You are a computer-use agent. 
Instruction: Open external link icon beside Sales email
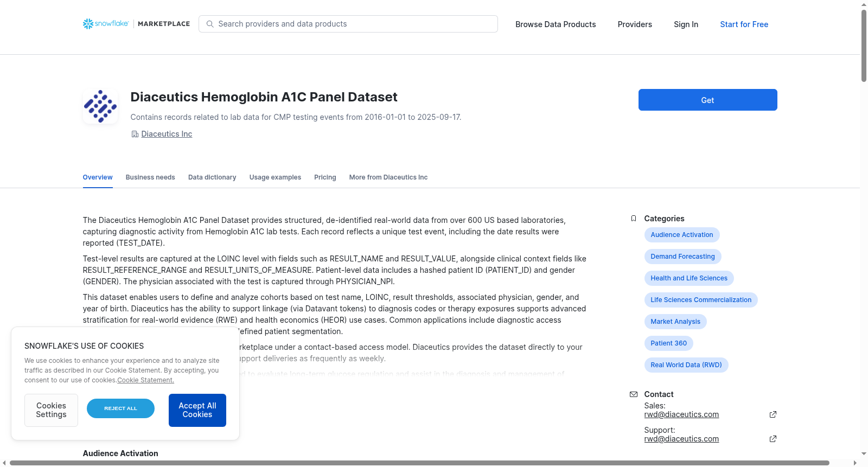pos(773,414)
